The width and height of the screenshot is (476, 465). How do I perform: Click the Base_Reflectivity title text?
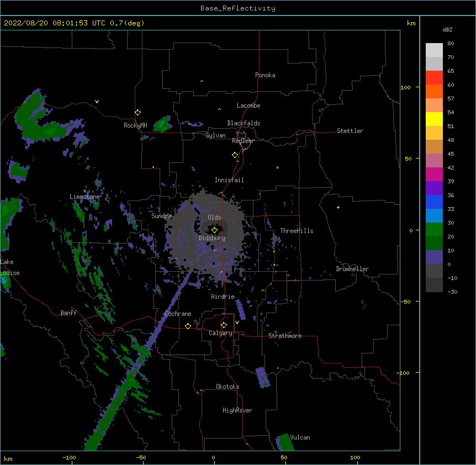(238, 8)
